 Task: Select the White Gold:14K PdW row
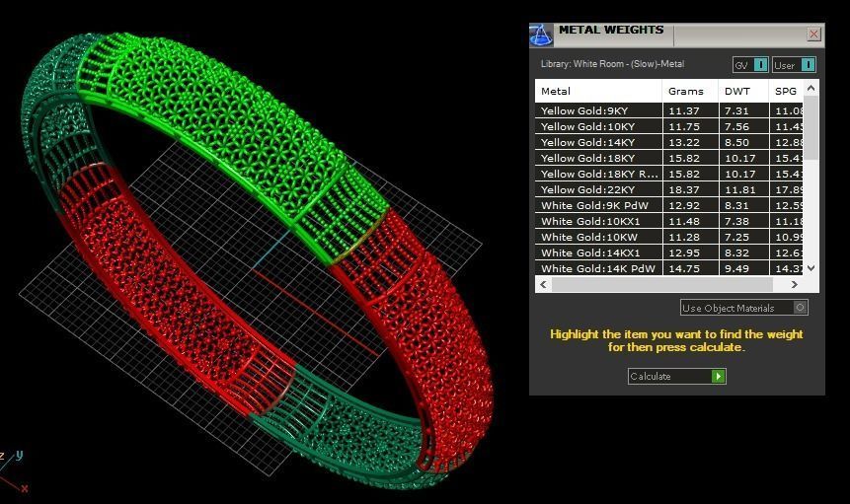(x=669, y=268)
